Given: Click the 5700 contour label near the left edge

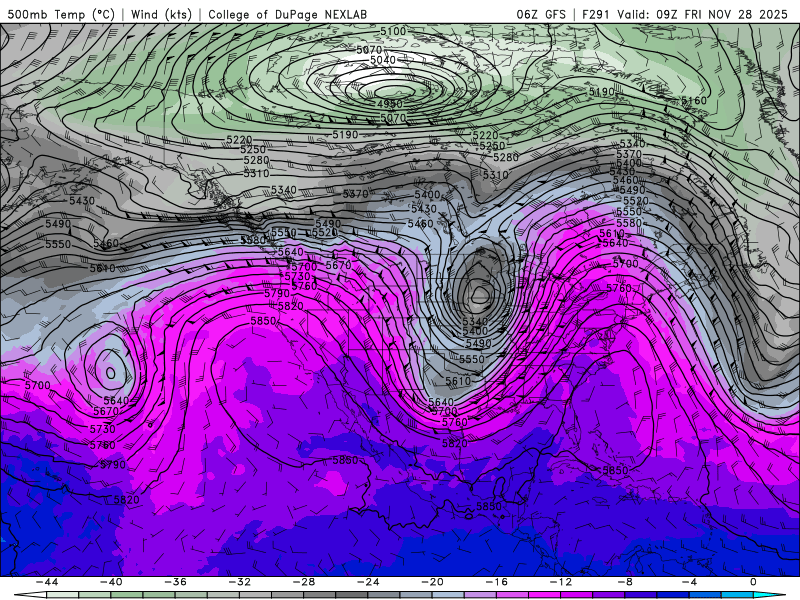Looking at the screenshot, I should [38, 386].
